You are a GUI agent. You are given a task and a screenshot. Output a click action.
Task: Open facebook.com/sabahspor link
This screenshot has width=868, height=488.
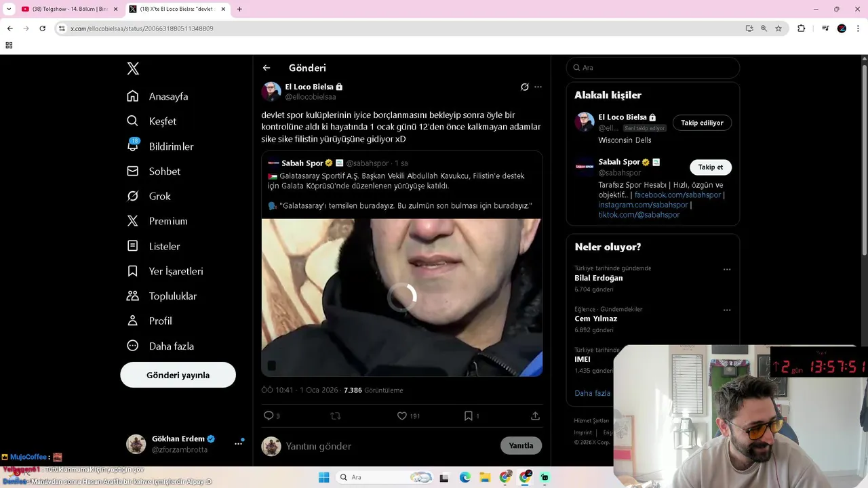(x=677, y=195)
